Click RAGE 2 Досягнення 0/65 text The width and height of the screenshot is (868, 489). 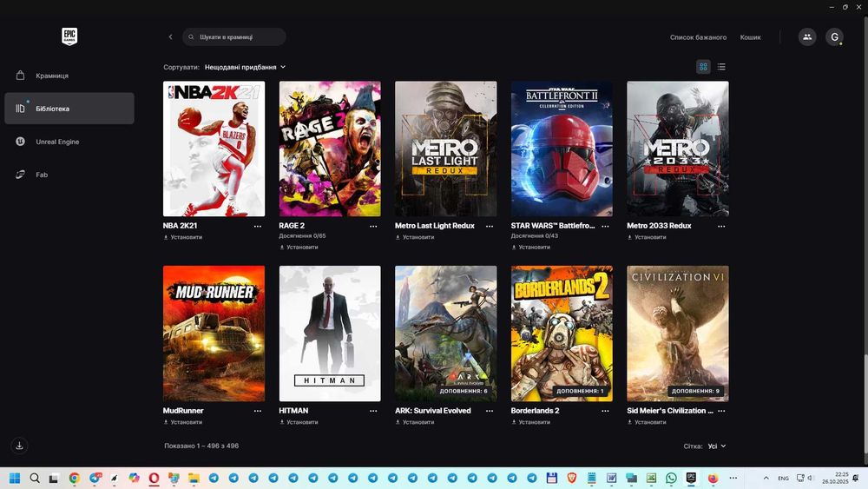coord(302,236)
